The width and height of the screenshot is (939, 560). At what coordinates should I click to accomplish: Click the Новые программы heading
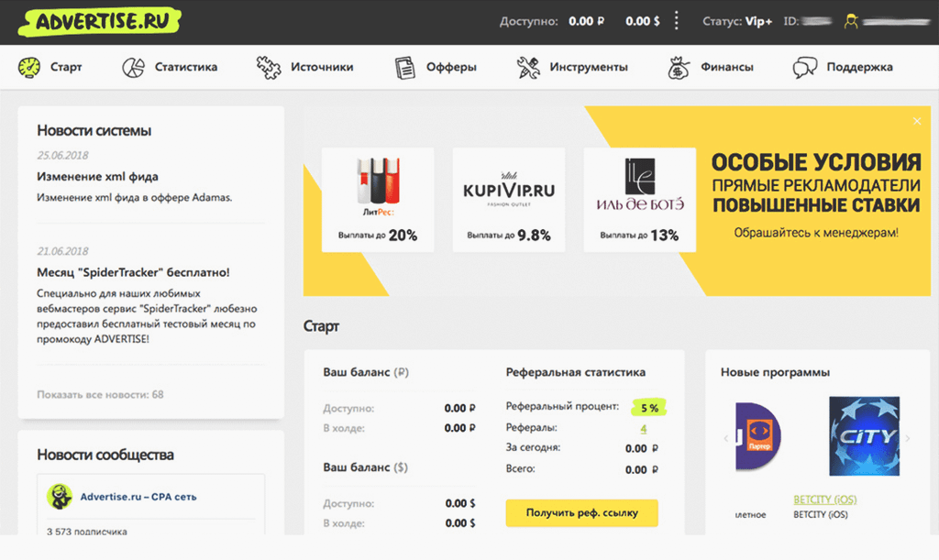point(775,372)
